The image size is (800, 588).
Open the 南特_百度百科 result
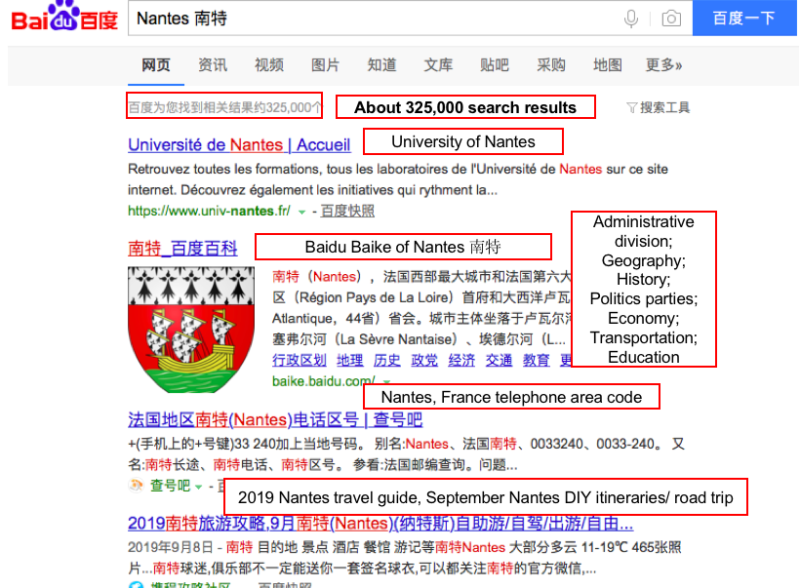(183, 249)
